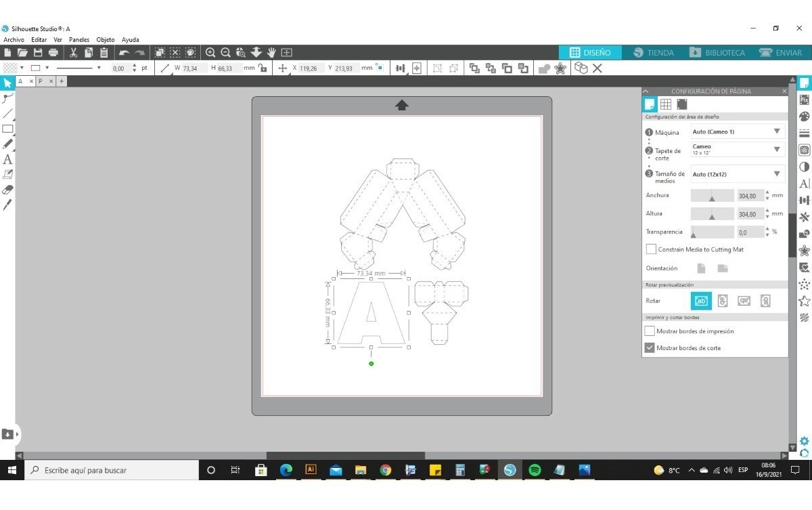Viewport: 812px width, 510px height.
Task: Click the Cut scissors icon
Action: pyautogui.click(x=73, y=52)
